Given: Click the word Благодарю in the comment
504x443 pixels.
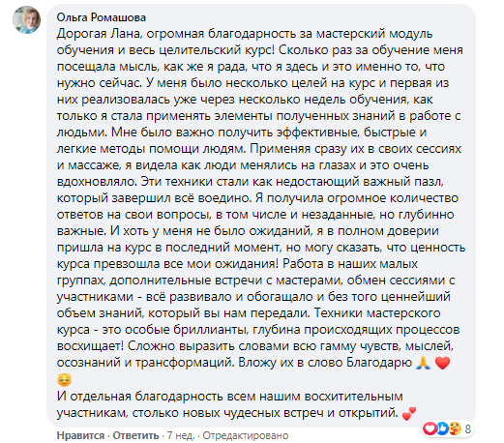Looking at the screenshot, I should (379, 363).
